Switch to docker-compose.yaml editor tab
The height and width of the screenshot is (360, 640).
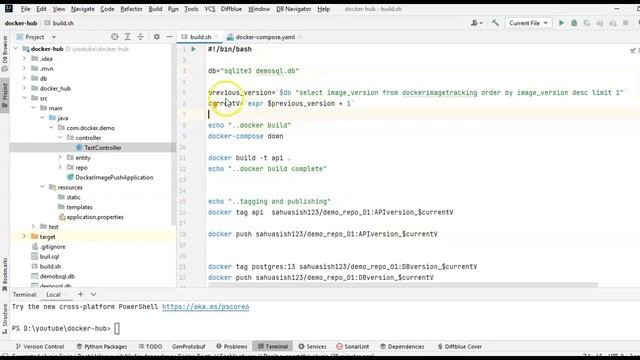(x=265, y=37)
